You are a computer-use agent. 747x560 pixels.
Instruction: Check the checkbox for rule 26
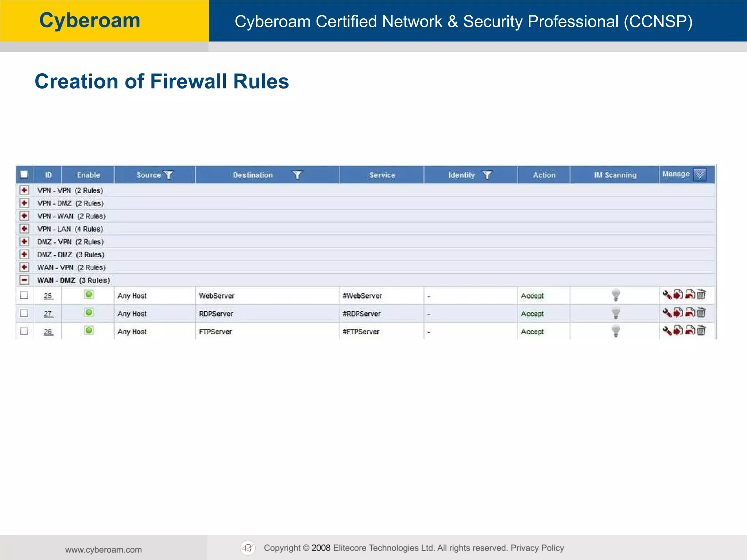24,331
